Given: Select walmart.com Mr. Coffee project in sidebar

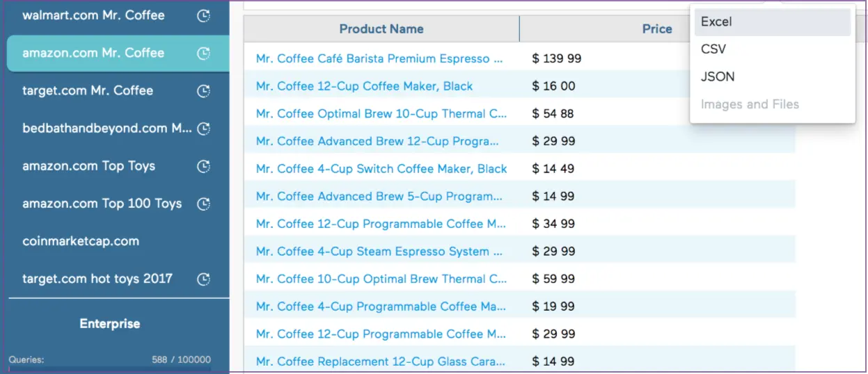Looking at the screenshot, I should pyautogui.click(x=93, y=15).
